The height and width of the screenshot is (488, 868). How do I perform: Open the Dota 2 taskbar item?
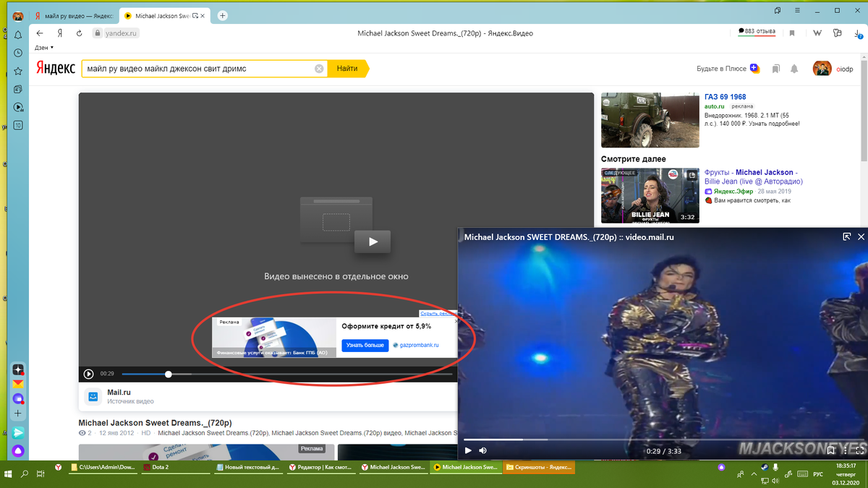tap(176, 468)
